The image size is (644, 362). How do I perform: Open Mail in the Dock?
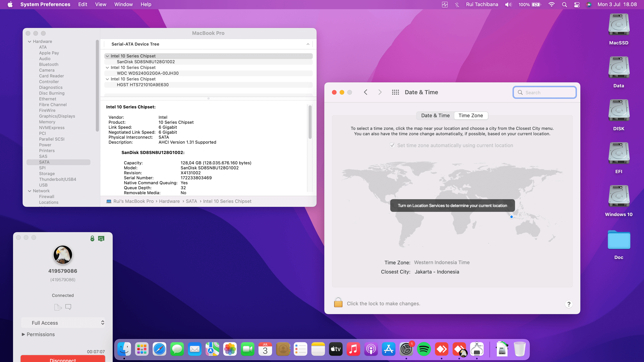pyautogui.click(x=195, y=349)
